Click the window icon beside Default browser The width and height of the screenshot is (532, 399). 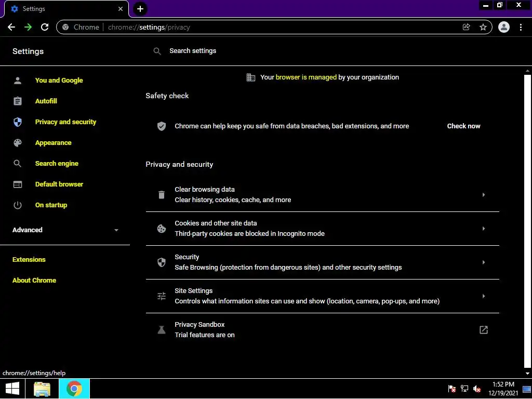click(18, 184)
